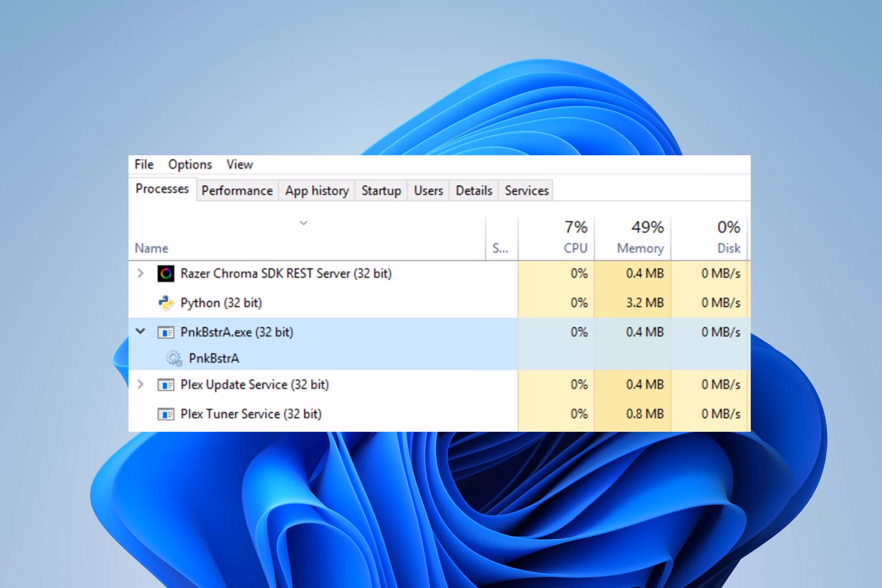Switch to the App history tab
The width and height of the screenshot is (882, 588).
(317, 191)
